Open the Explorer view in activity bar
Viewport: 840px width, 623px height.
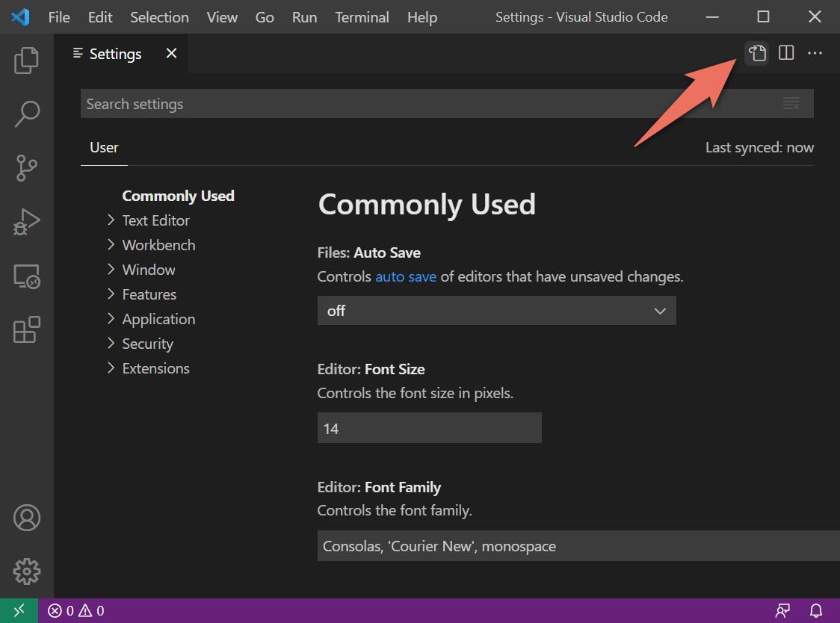pos(26,61)
